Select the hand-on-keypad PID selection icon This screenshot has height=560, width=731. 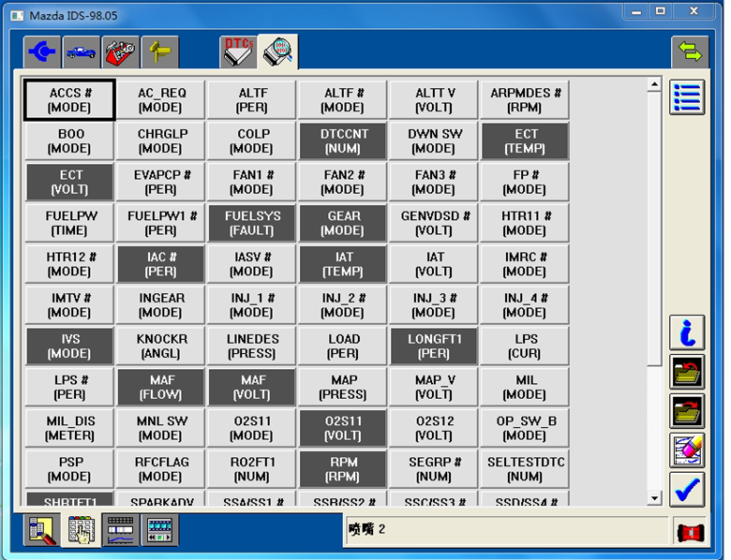(x=82, y=530)
